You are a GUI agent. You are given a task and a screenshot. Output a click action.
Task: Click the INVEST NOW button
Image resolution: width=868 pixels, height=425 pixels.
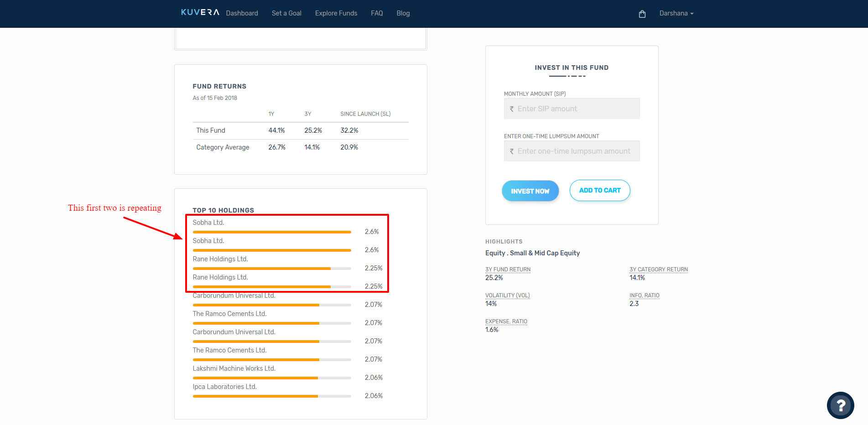(530, 191)
